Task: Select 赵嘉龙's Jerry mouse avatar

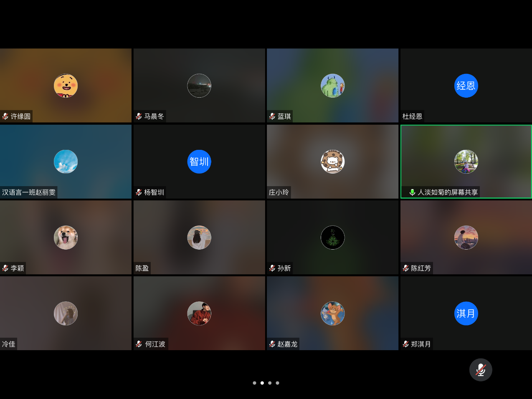Action: 332,313
